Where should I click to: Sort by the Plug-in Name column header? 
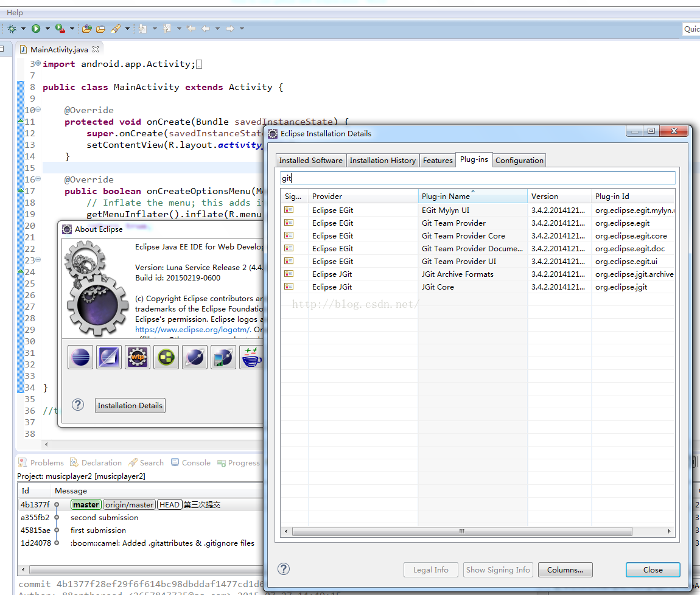click(473, 197)
